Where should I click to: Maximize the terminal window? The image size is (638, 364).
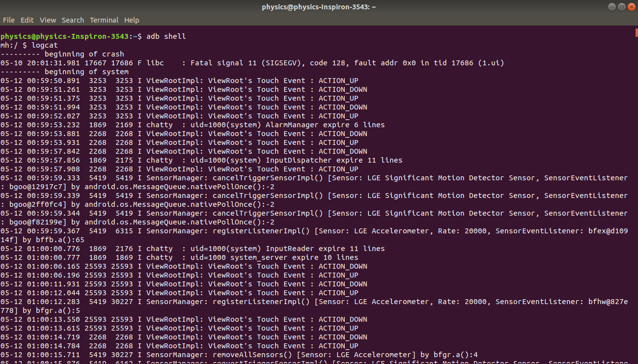621,7
